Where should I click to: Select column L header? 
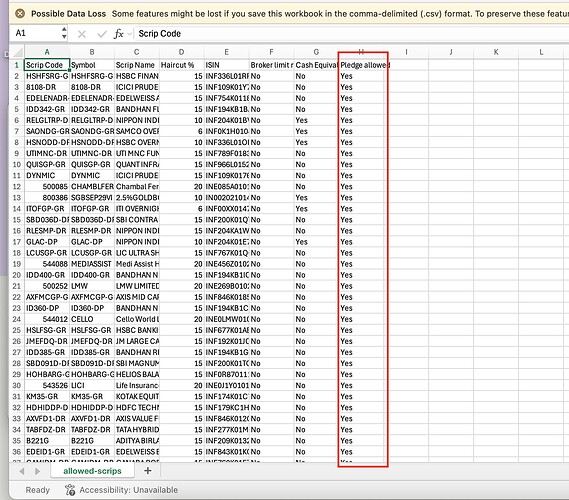(x=541, y=52)
